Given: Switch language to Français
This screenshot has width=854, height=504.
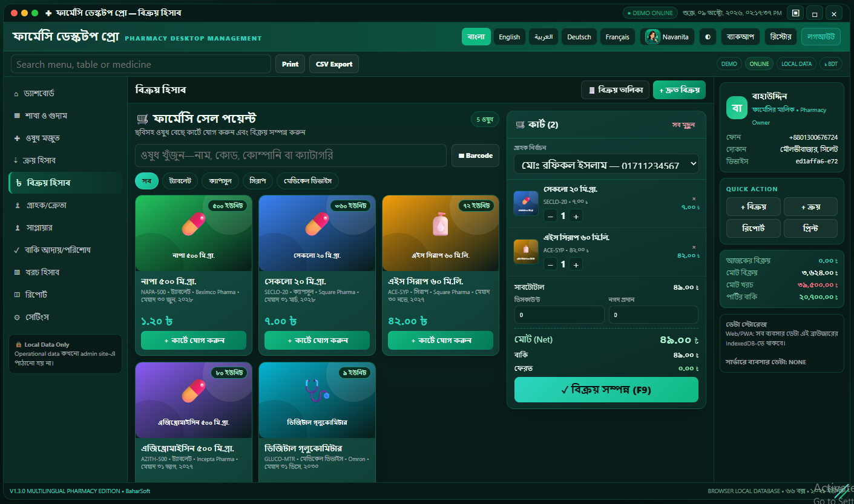Looking at the screenshot, I should tap(618, 37).
